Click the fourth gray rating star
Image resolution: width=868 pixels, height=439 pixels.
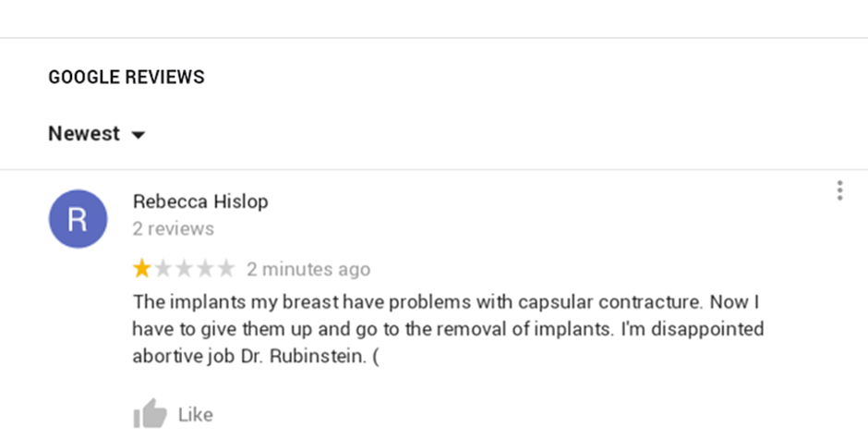pos(205,269)
